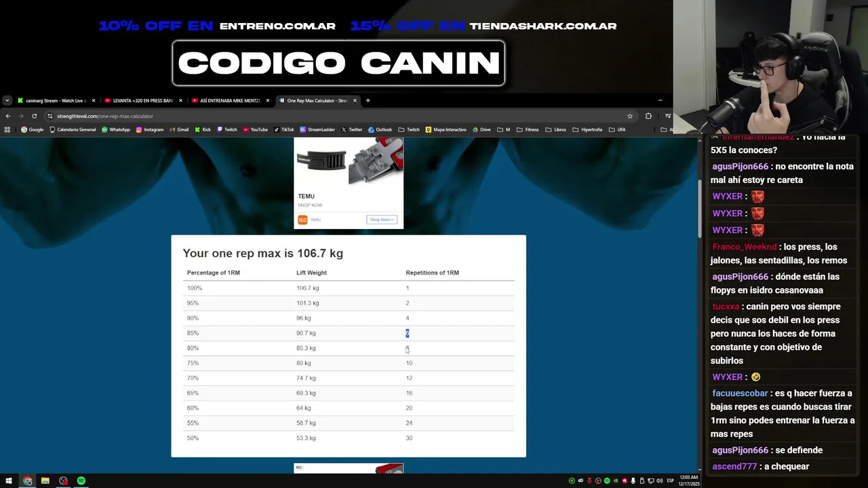This screenshot has width=868, height=488.
Task: Click the highlighted repetitions value in 85% row
Action: tap(408, 333)
